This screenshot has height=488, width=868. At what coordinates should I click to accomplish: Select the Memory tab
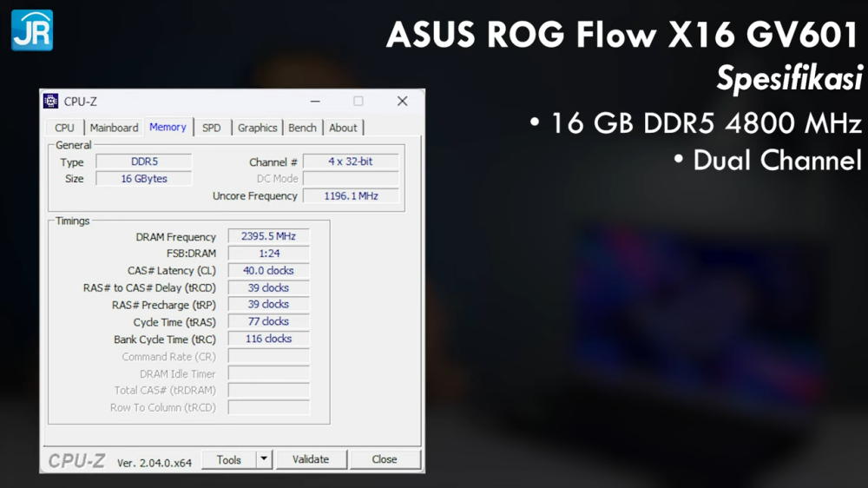tap(168, 127)
